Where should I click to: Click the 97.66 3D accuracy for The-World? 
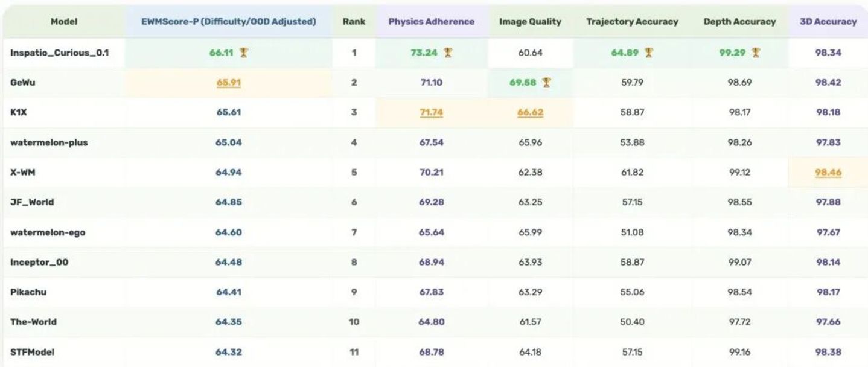click(828, 322)
